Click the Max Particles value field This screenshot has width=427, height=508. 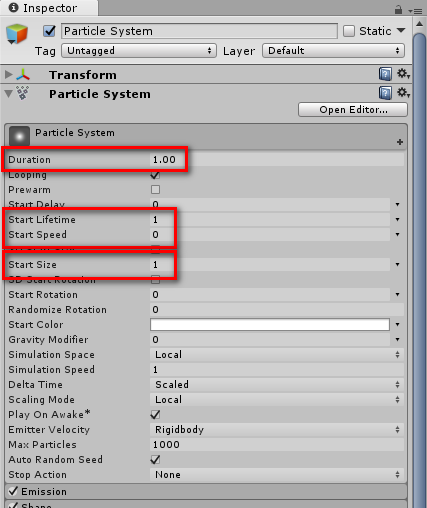tap(277, 445)
